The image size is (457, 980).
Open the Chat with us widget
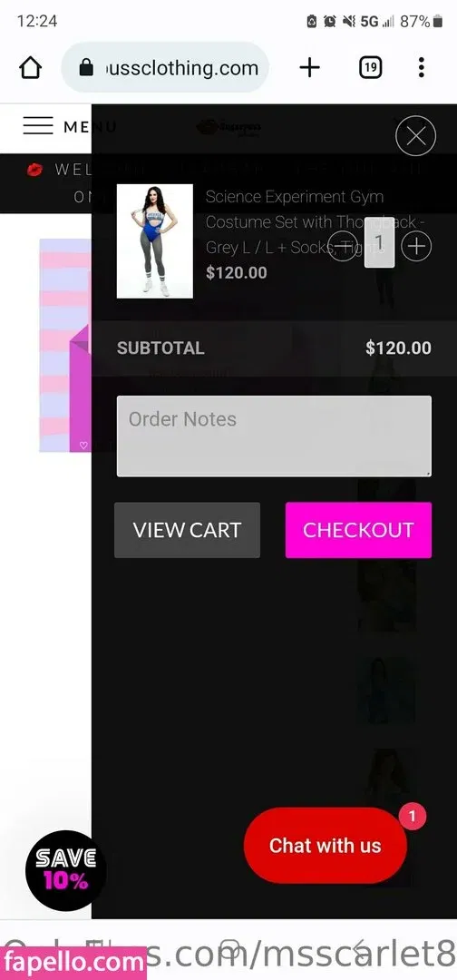pos(326,846)
